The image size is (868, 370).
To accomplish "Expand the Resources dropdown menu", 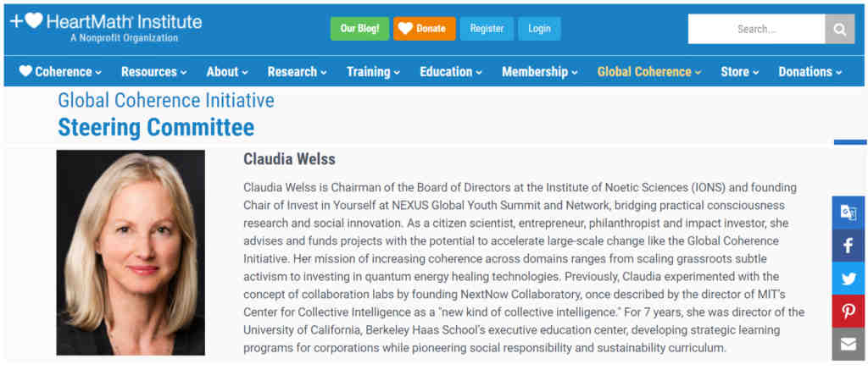I will pyautogui.click(x=153, y=72).
